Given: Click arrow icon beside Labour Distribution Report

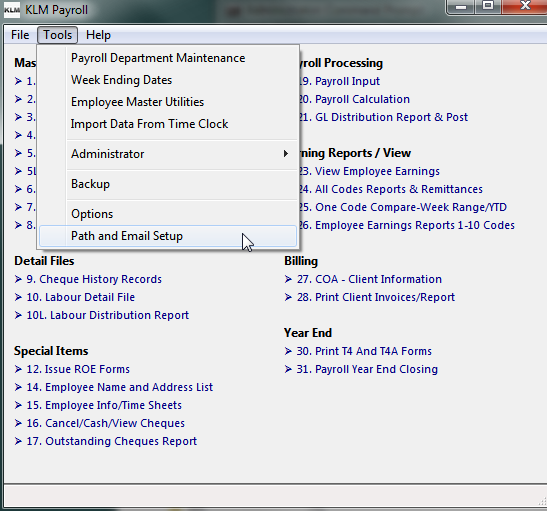Looking at the screenshot, I should [18, 315].
